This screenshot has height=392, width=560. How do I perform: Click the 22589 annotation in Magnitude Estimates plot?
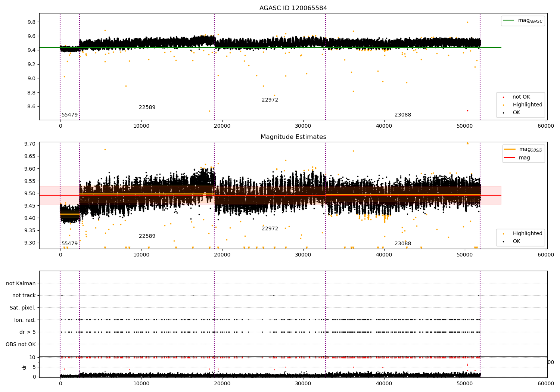(x=147, y=236)
